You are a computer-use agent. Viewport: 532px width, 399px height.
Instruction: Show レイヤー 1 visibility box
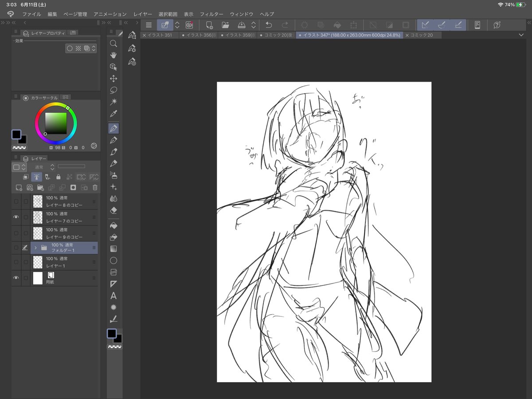coord(16,262)
